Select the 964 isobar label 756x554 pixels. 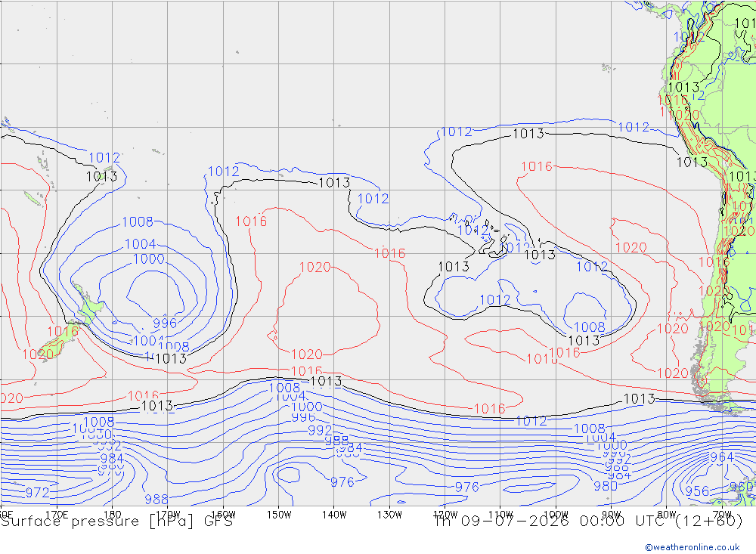coord(722,457)
